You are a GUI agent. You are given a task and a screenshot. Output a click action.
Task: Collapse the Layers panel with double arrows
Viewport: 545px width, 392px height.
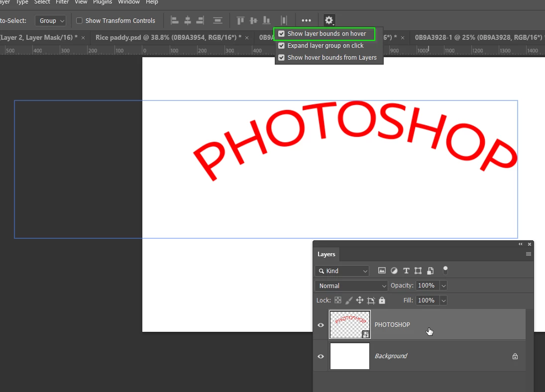[520, 244]
